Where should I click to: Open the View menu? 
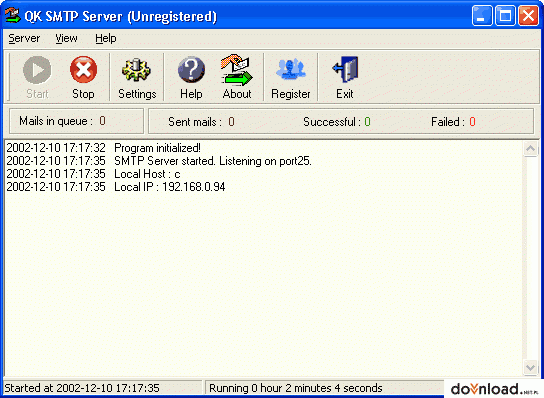pyautogui.click(x=66, y=38)
